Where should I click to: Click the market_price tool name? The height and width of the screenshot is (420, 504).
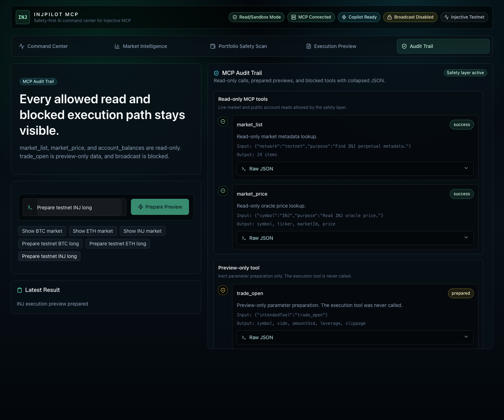pos(252,194)
